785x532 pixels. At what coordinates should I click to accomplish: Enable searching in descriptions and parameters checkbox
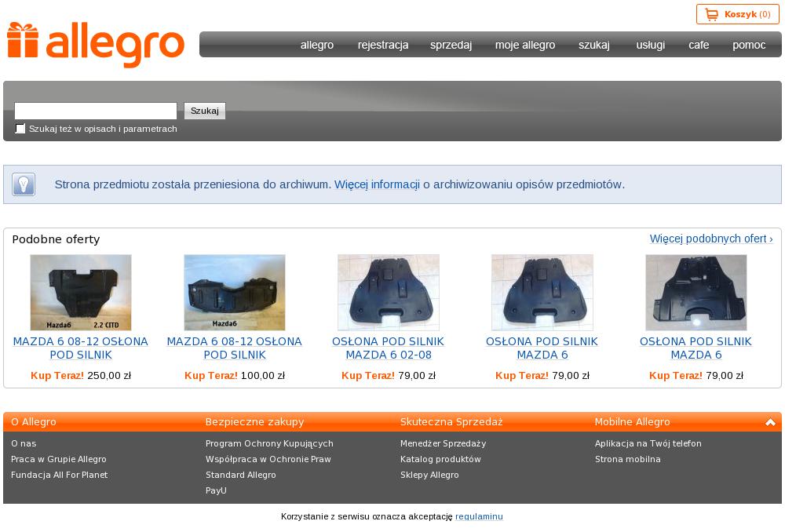(x=20, y=129)
